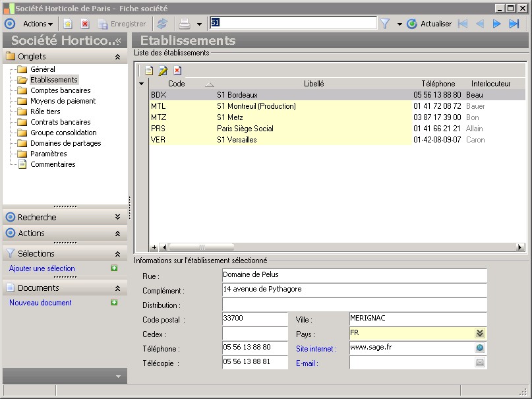Click the edit establishment pencil icon
Viewport: 532px width, 399px height.
pos(163,71)
